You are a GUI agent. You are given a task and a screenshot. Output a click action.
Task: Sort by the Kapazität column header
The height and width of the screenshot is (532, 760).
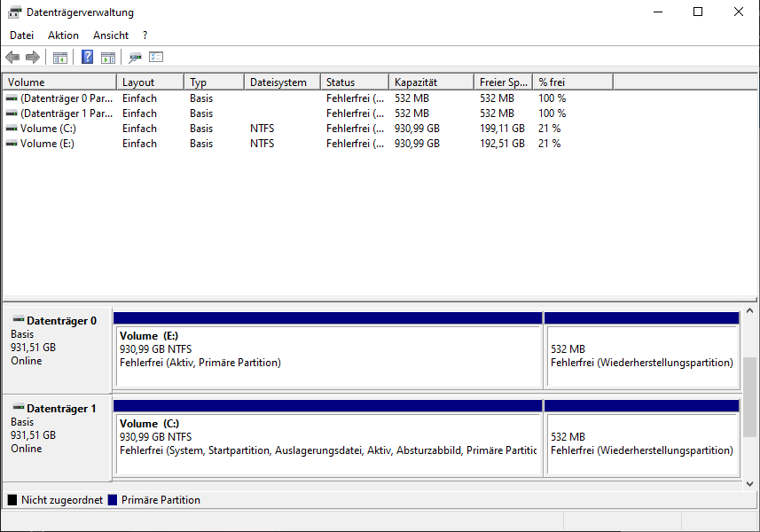[x=431, y=82]
